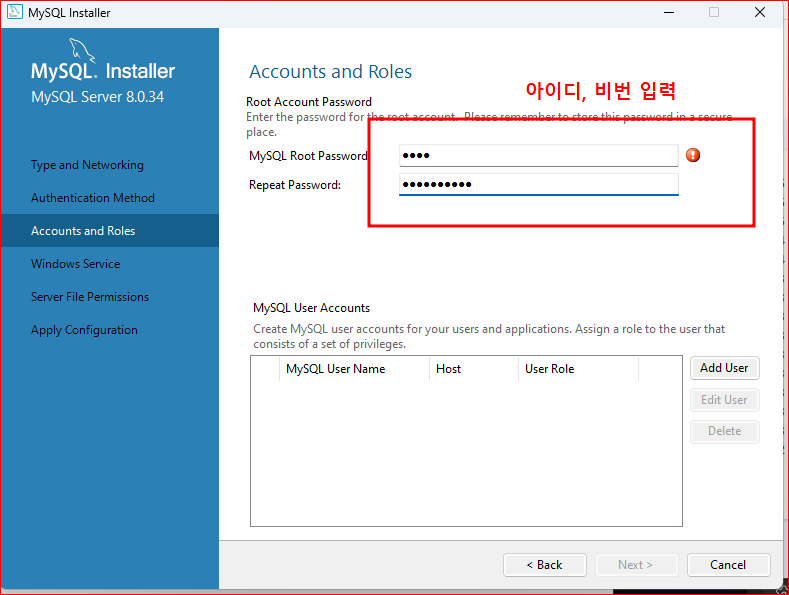
Task: Open the Type and Networking step
Action: [x=87, y=165]
